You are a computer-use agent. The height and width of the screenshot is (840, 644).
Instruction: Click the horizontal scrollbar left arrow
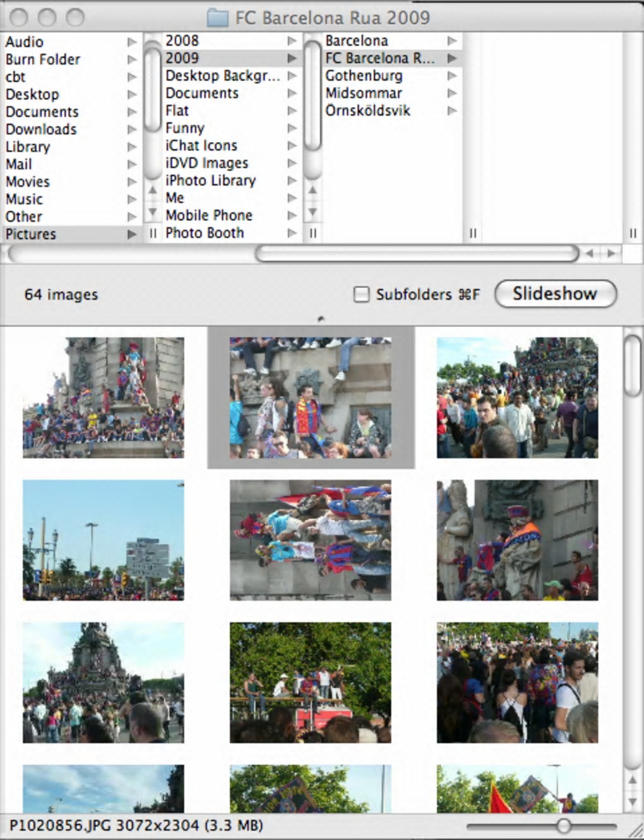[589, 253]
